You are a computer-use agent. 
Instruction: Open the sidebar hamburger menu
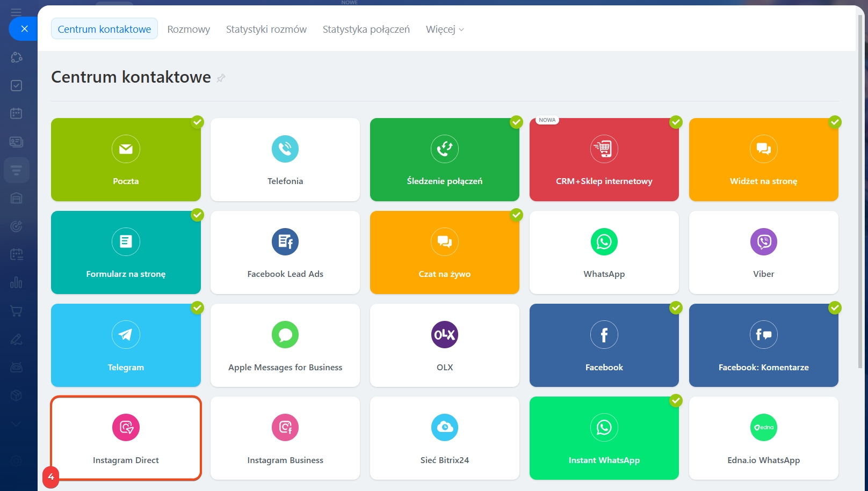click(16, 11)
